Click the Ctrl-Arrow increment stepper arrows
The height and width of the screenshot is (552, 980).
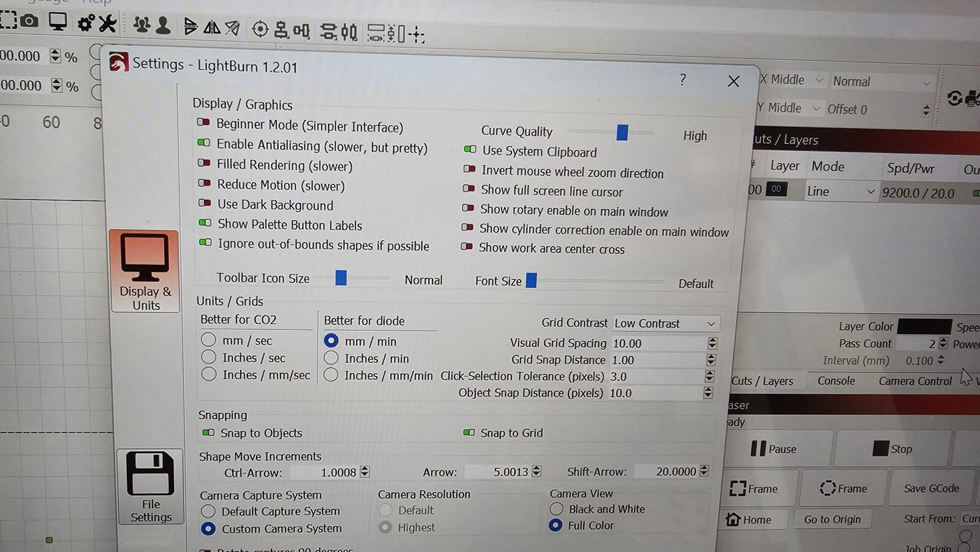[365, 472]
